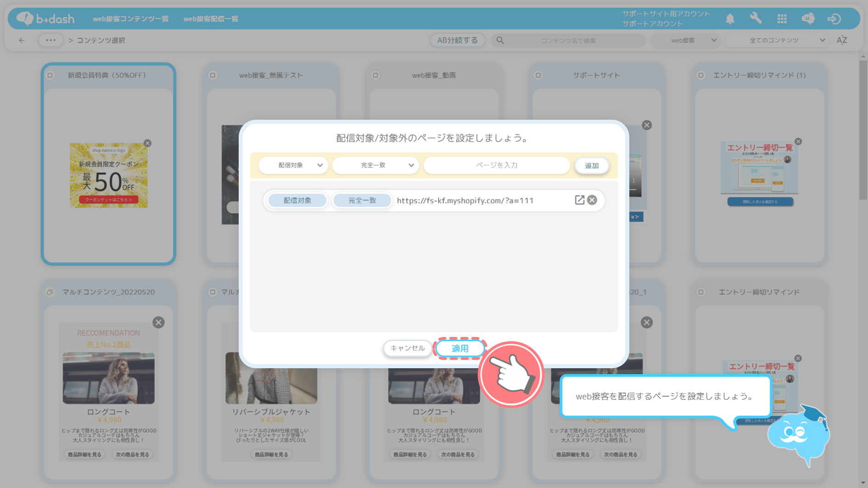Click 商品詳細を見る under リバーシブルジャケット
Viewport: 868px width, 488px height.
pyautogui.click(x=271, y=454)
